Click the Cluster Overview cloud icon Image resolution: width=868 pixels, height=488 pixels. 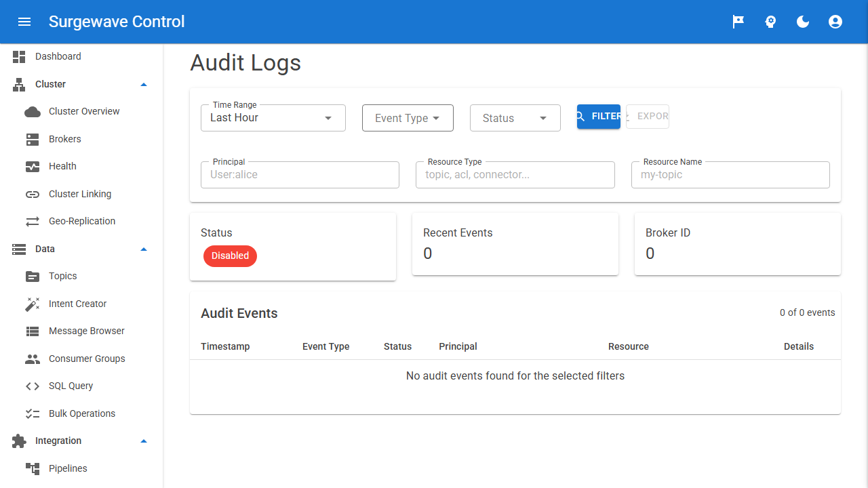coord(33,112)
